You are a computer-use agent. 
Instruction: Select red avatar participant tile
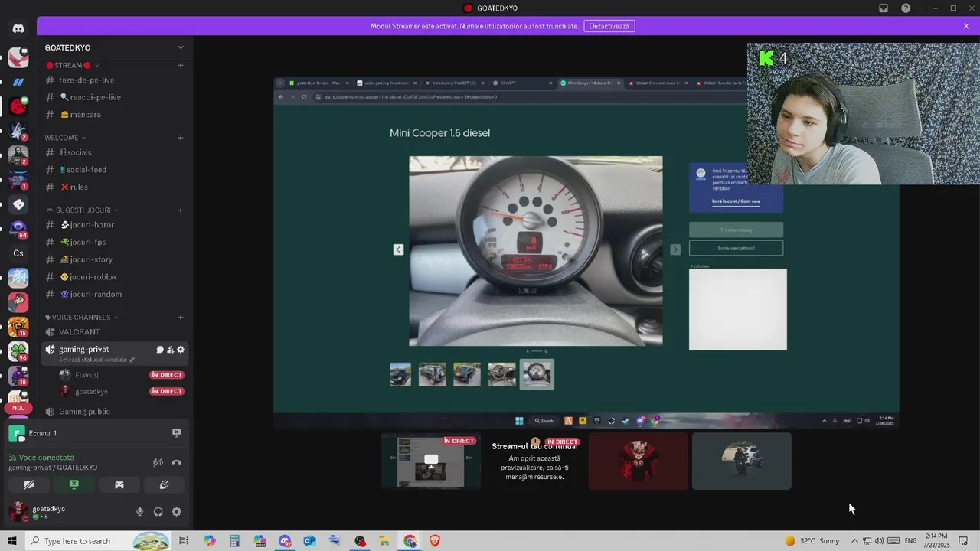point(639,461)
